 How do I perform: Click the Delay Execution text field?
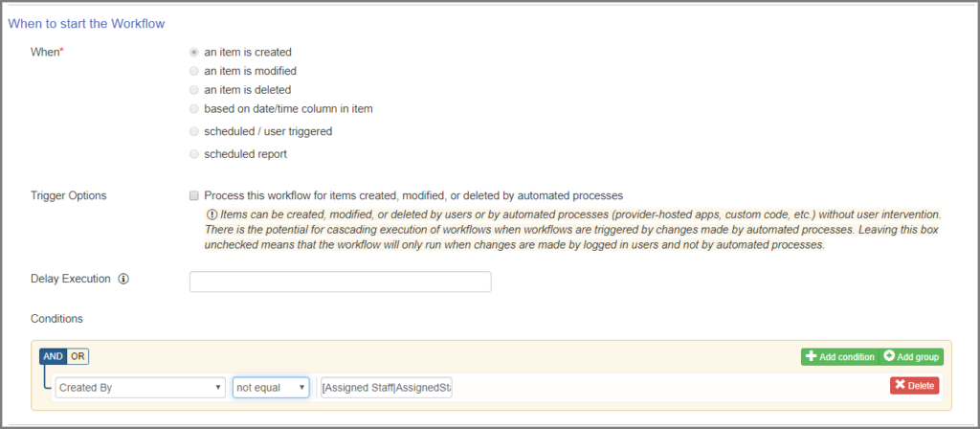coord(340,282)
